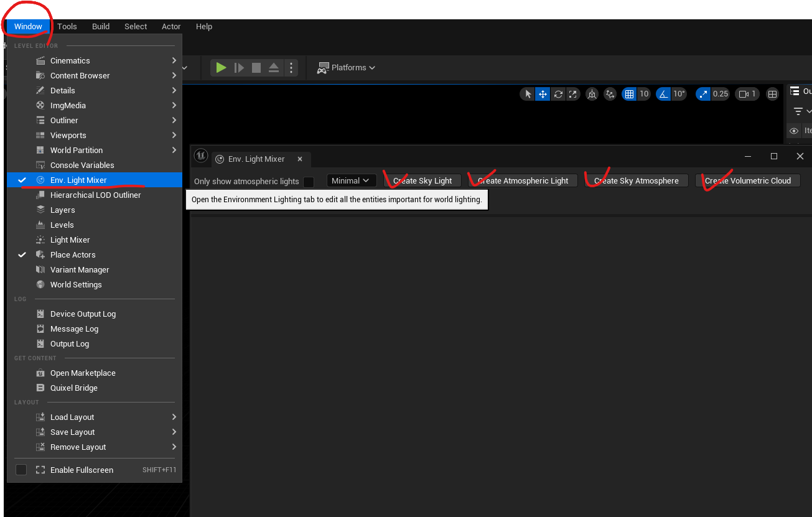812x517 pixels.
Task: Click the green Play button
Action: [221, 67]
